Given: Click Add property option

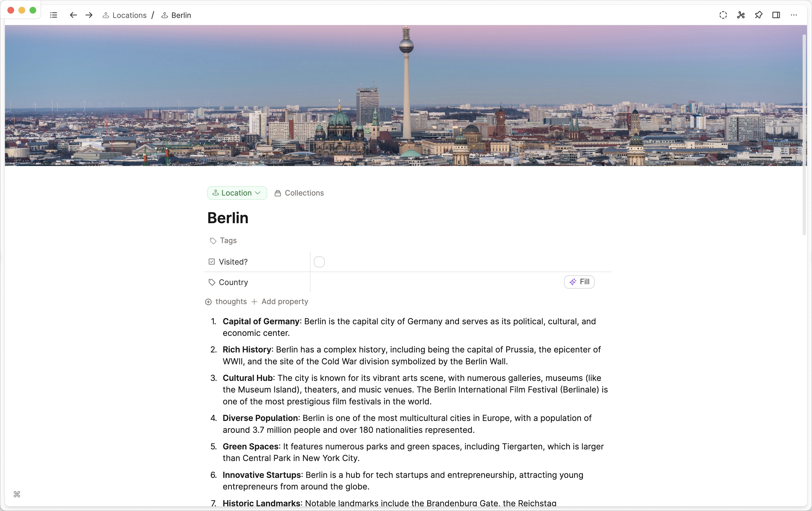Looking at the screenshot, I should pyautogui.click(x=280, y=301).
